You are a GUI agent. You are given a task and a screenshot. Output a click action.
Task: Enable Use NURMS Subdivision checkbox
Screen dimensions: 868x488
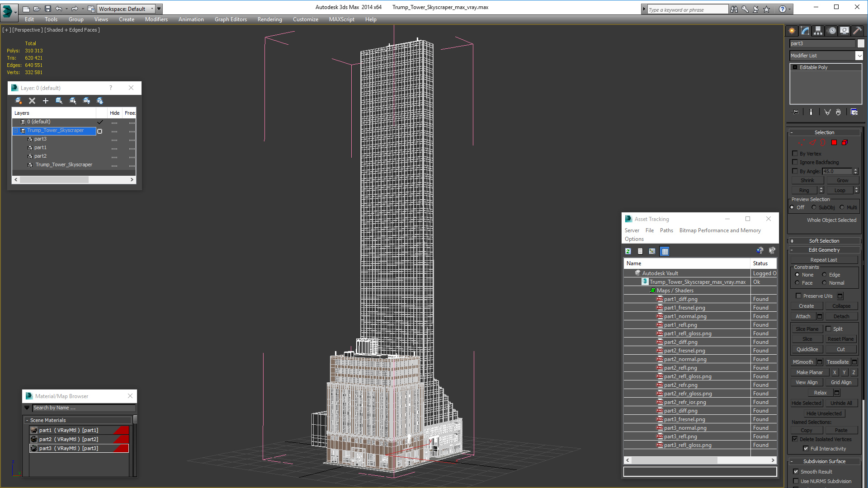click(796, 481)
